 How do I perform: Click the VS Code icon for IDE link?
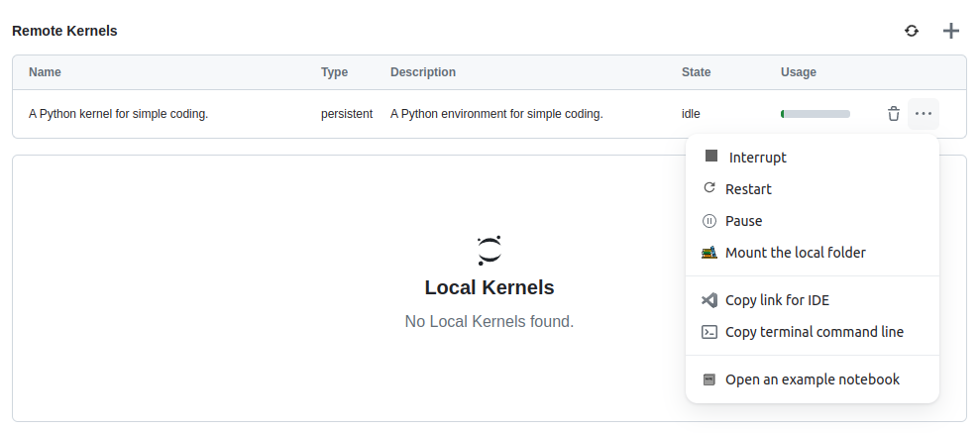pos(708,300)
